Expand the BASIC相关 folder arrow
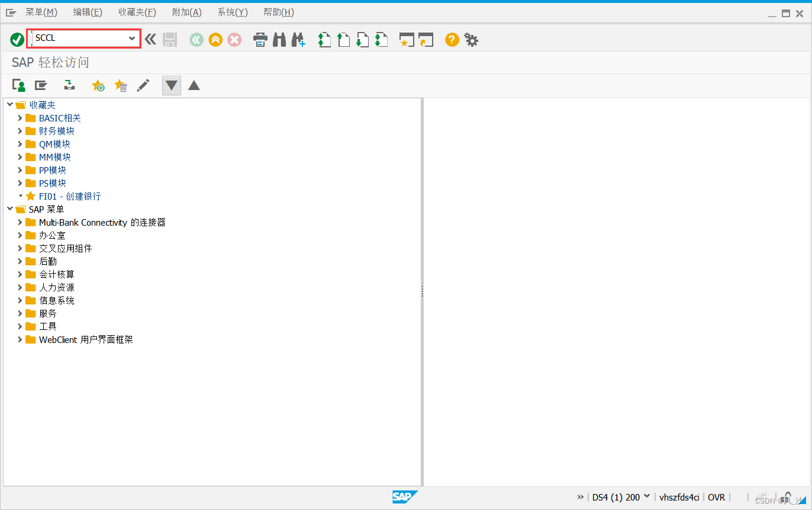The image size is (812, 510). [x=20, y=118]
